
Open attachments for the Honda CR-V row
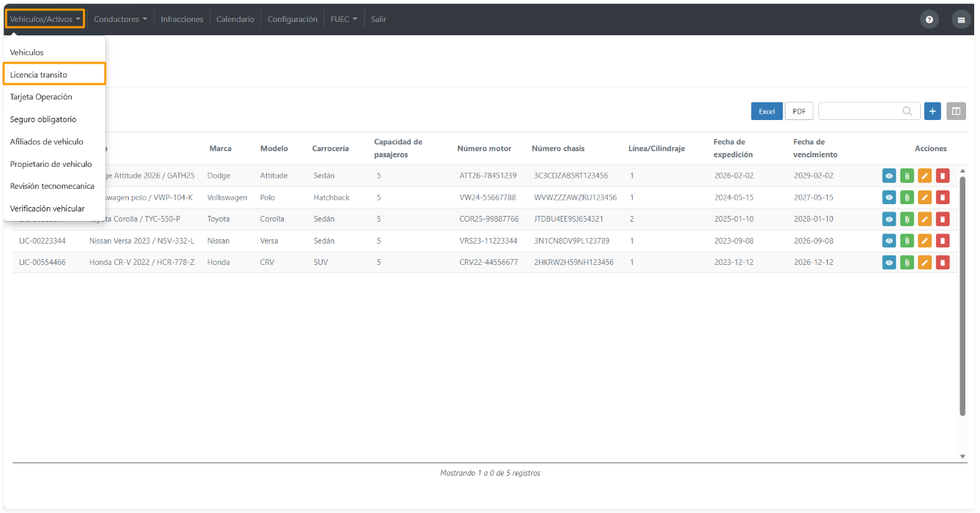pyautogui.click(x=907, y=262)
